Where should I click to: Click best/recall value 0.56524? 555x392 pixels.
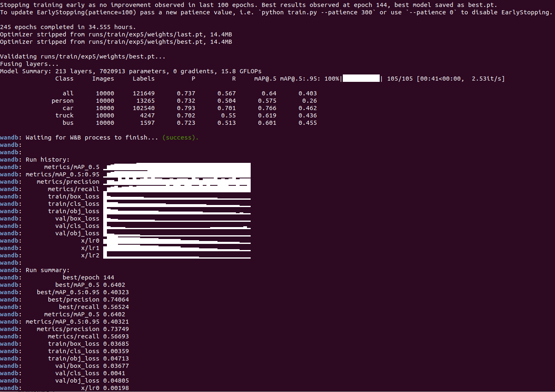pyautogui.click(x=116, y=307)
